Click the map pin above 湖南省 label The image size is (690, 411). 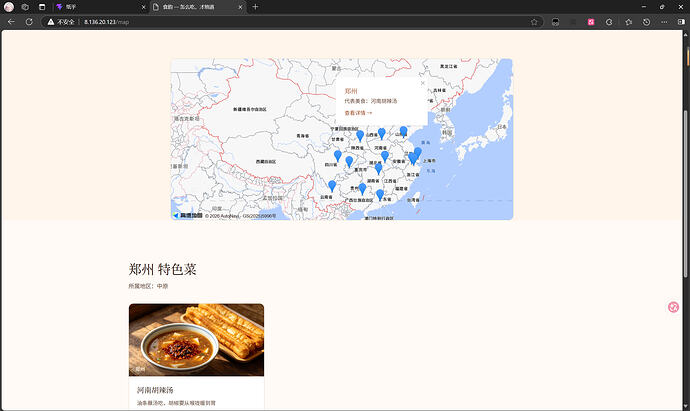(378, 169)
